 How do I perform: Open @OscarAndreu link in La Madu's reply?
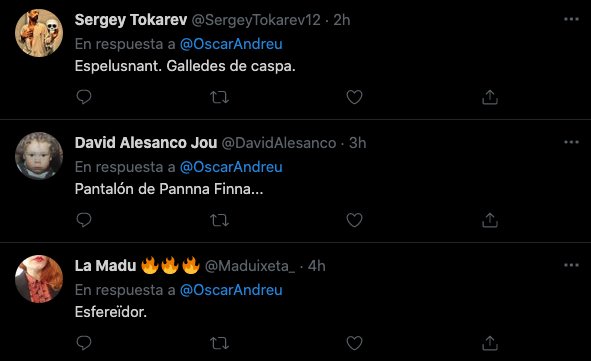pyautogui.click(x=231, y=290)
